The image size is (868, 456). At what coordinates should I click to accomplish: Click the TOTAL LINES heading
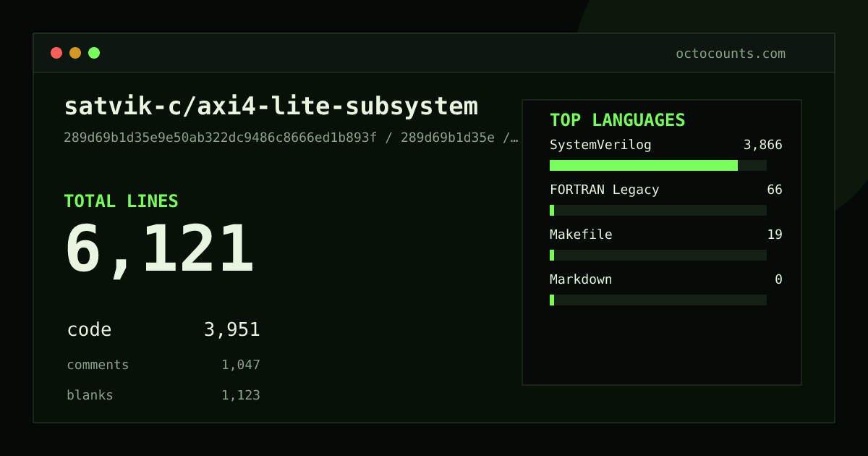tap(121, 201)
